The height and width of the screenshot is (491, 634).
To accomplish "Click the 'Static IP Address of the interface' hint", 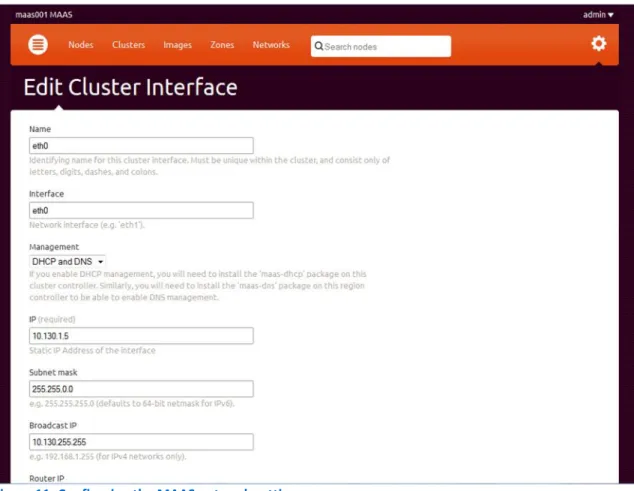I will pos(92,350).
